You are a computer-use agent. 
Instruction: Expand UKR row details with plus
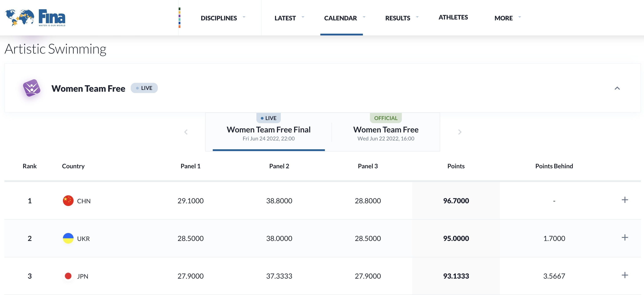pos(624,237)
